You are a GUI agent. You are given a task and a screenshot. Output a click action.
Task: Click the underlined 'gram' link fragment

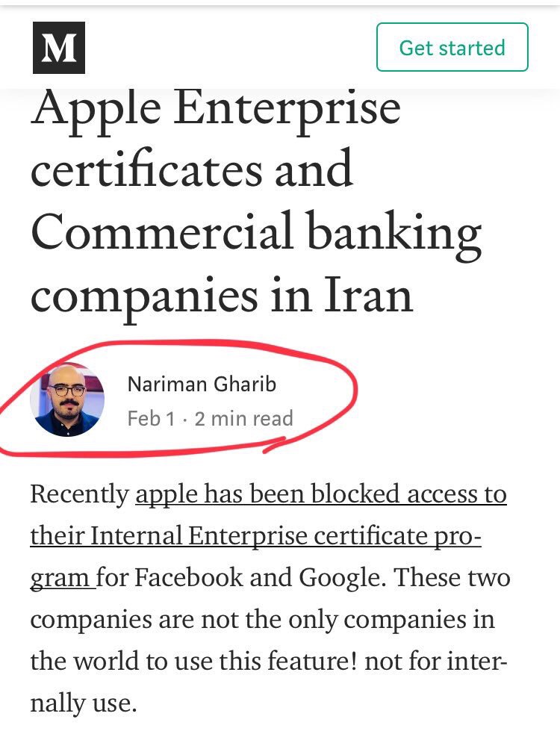pos(61,578)
